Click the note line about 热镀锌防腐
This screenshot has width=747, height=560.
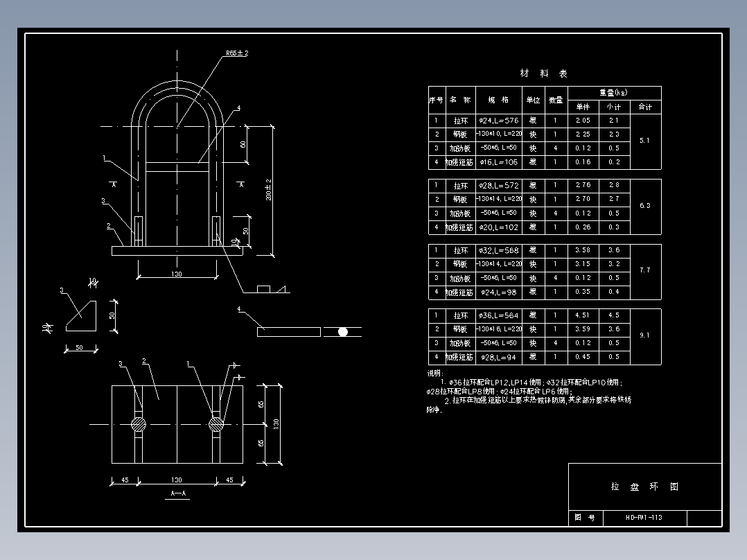tap(538, 401)
